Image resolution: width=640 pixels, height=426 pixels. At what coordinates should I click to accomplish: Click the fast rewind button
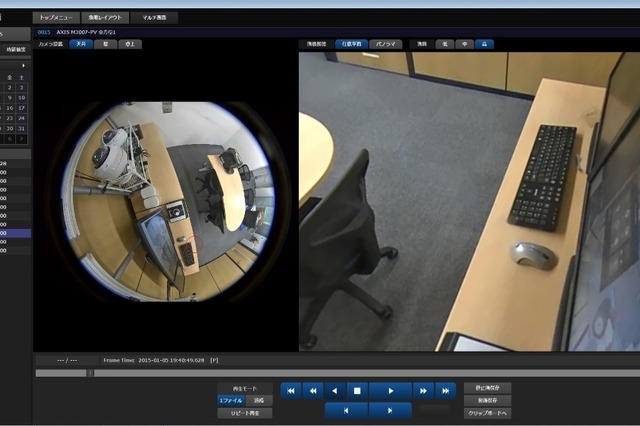pos(312,391)
